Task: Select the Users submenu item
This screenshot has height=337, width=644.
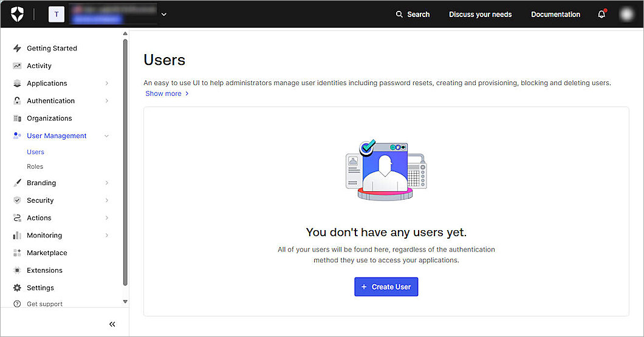Action: click(x=35, y=152)
